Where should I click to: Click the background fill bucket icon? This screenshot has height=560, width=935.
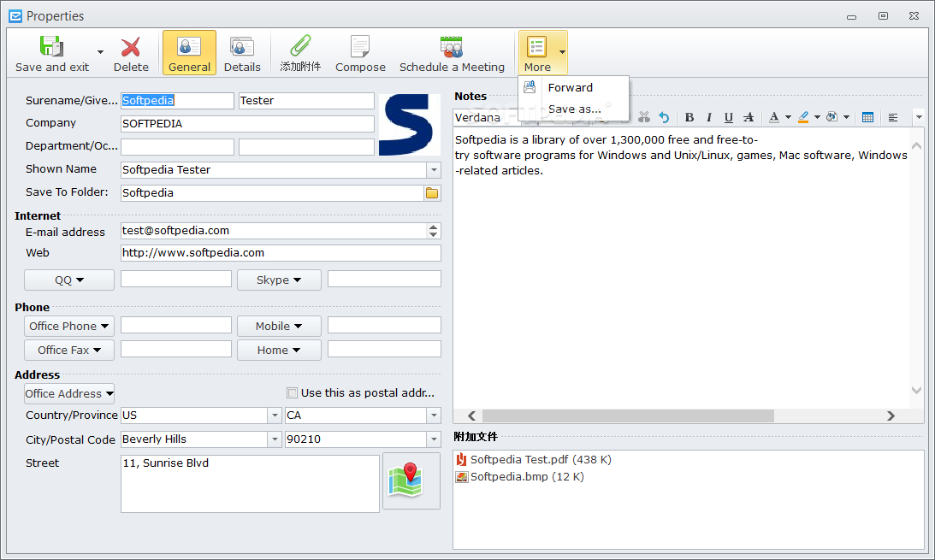point(831,117)
